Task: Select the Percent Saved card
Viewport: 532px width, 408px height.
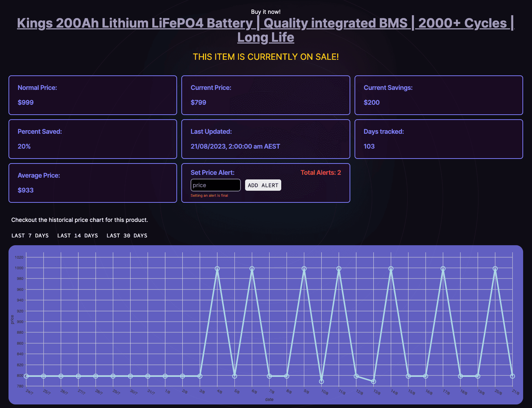Action: 92,139
